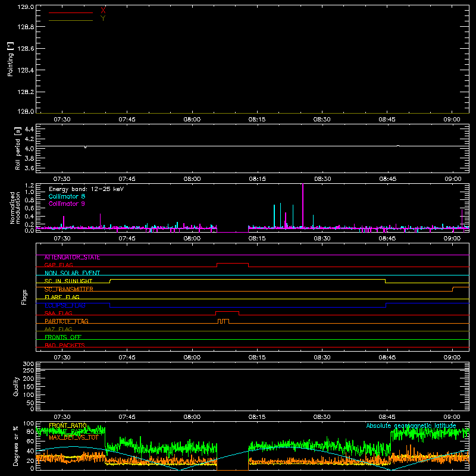Click the olive legend line for Y
476x476 pixels.
pos(71,21)
